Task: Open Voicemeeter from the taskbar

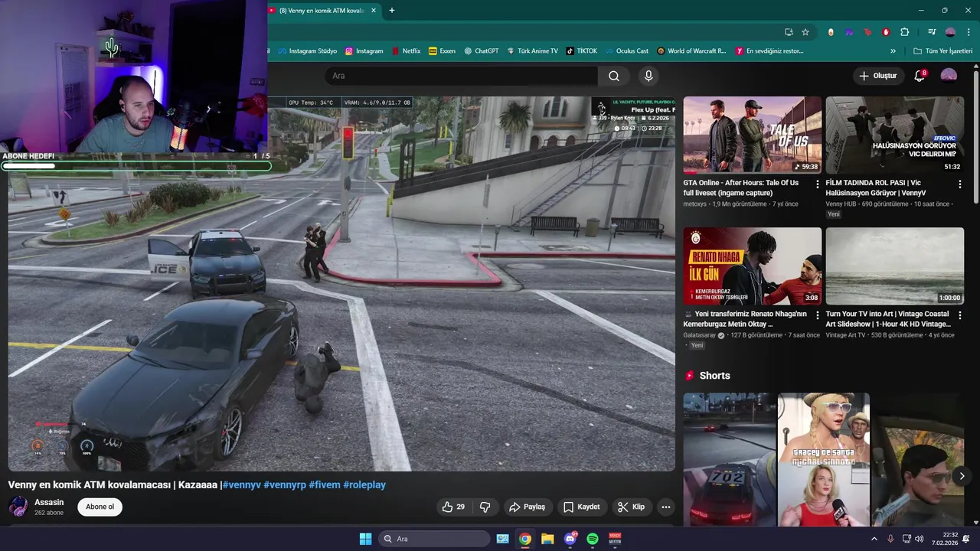Action: tap(615, 539)
